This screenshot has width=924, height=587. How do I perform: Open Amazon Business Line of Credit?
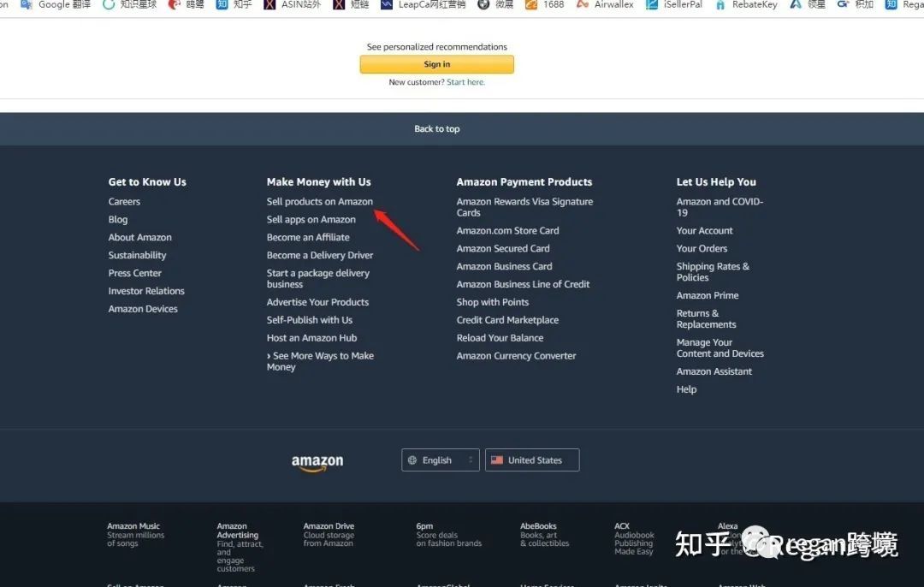(x=524, y=284)
